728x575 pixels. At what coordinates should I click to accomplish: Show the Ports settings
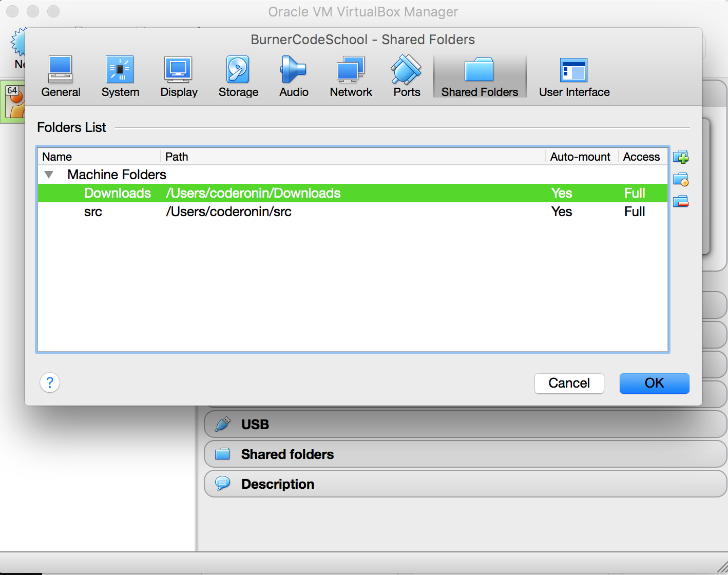[407, 76]
